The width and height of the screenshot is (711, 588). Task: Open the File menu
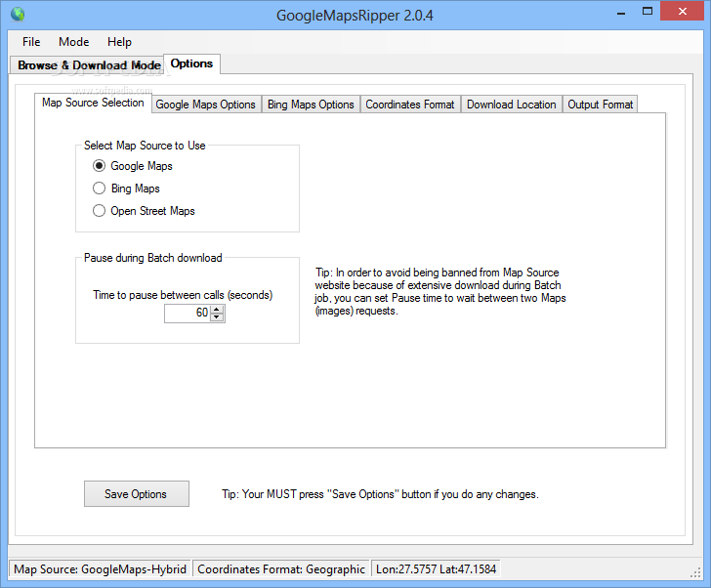pos(31,42)
